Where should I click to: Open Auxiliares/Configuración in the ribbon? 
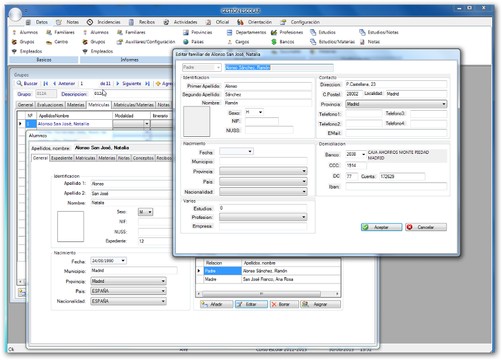(146, 42)
